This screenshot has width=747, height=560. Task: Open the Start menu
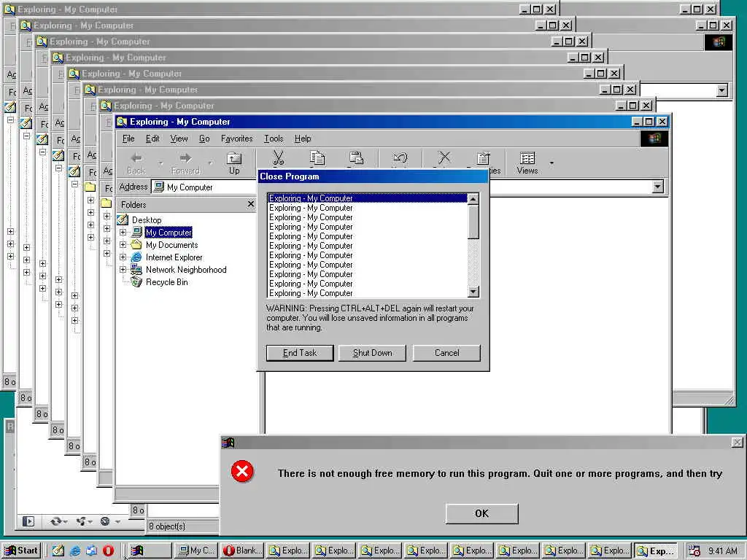point(21,551)
